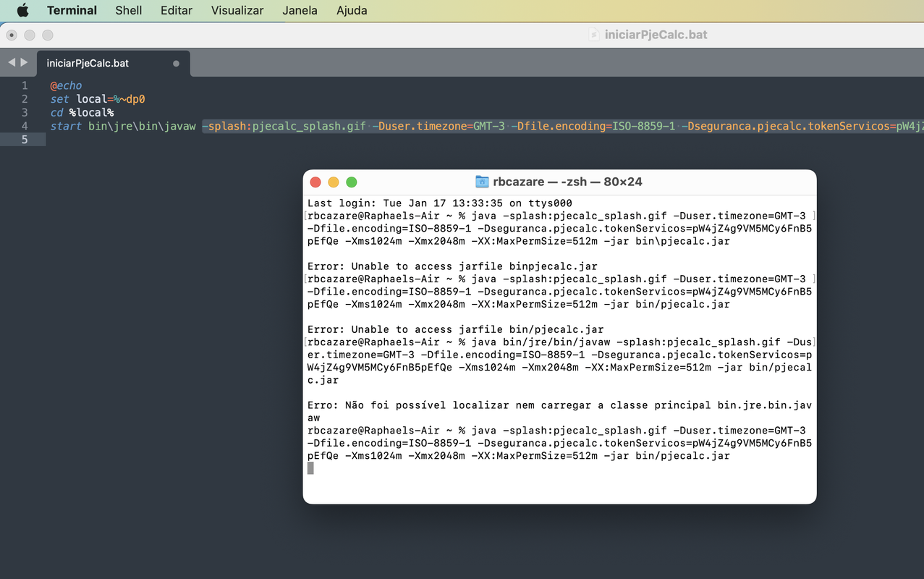Go to previous tab with left arrow
Viewport: 924px width, 579px height.
click(x=11, y=63)
